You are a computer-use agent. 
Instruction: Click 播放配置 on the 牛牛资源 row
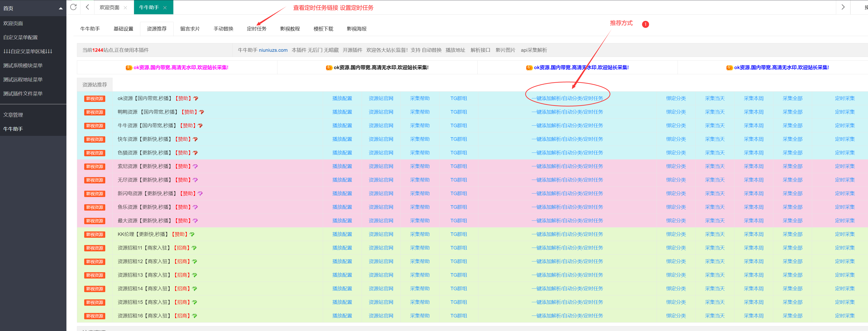click(x=342, y=126)
